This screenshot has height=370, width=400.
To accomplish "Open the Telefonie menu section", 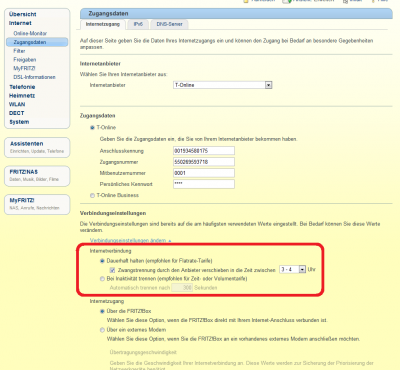I will coord(22,87).
